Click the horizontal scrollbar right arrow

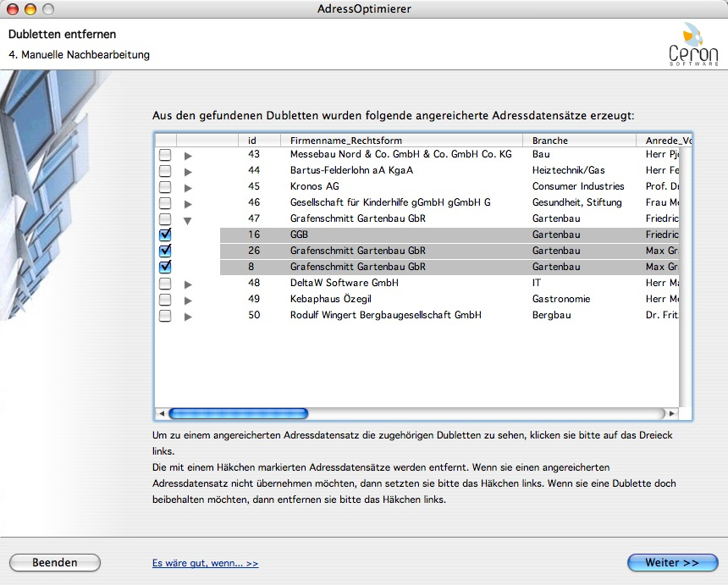(672, 414)
